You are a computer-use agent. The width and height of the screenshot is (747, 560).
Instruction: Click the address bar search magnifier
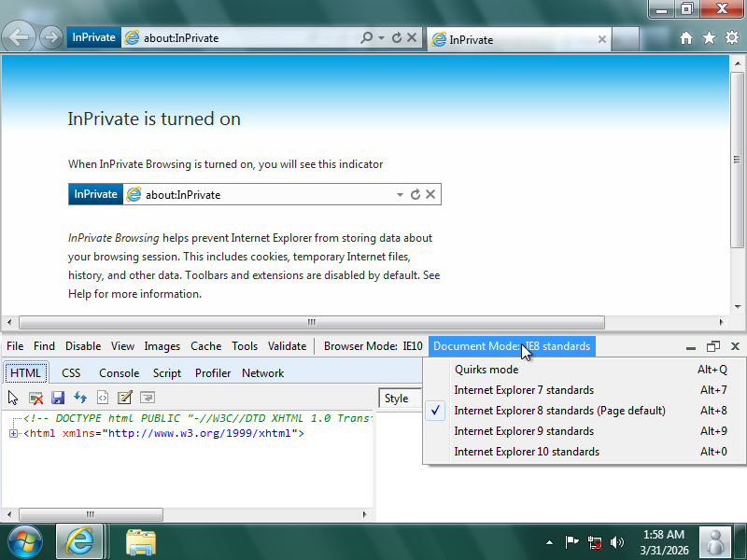(366, 37)
